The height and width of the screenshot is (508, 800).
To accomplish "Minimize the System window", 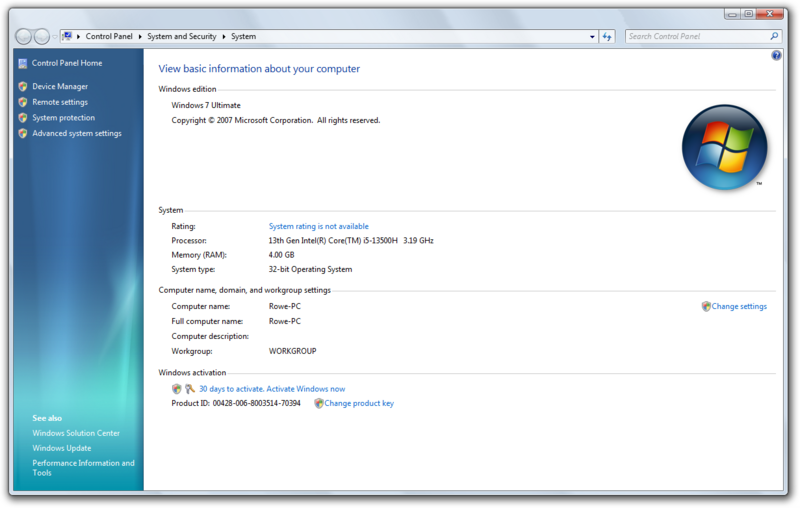I will (x=732, y=14).
